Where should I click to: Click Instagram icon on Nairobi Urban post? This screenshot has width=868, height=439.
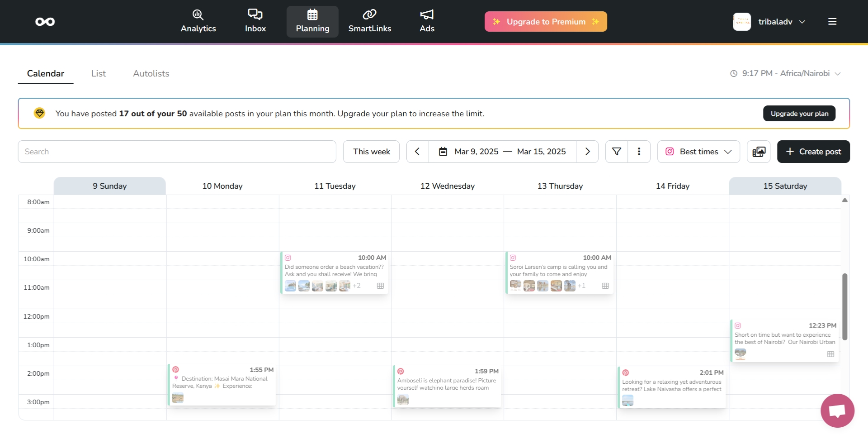[738, 325]
